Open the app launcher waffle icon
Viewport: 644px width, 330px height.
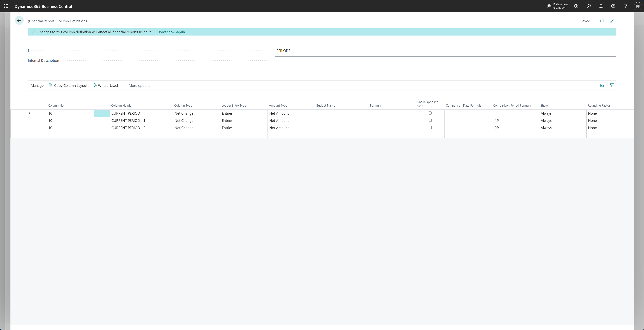(6, 6)
